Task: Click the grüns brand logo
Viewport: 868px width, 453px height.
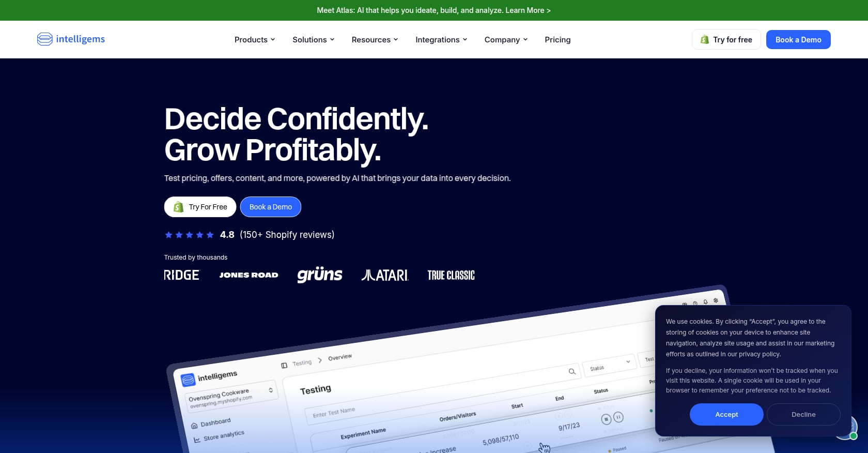Action: coord(320,275)
